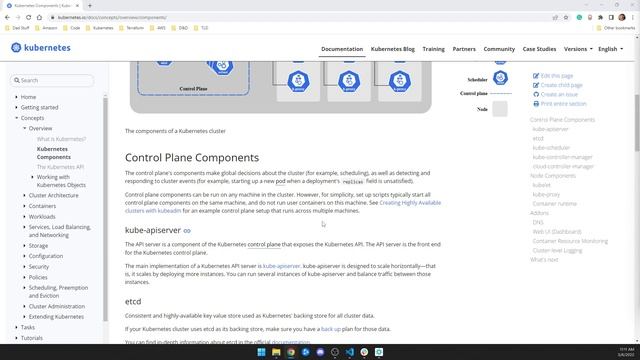The image size is (640, 360).
Task: Click the Print entire section printer icon
Action: coord(536,104)
